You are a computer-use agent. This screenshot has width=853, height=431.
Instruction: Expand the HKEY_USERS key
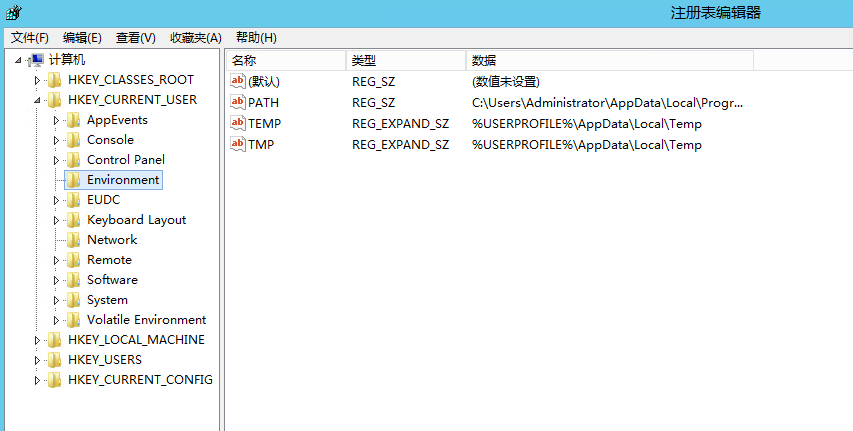point(37,360)
